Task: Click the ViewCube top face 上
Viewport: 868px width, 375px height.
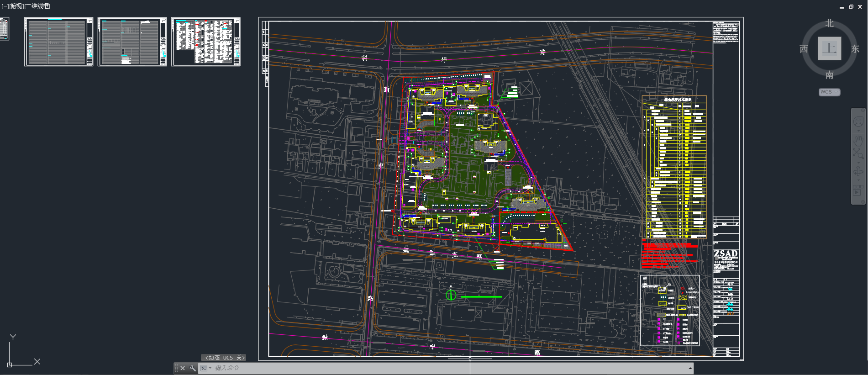Action: (x=829, y=48)
